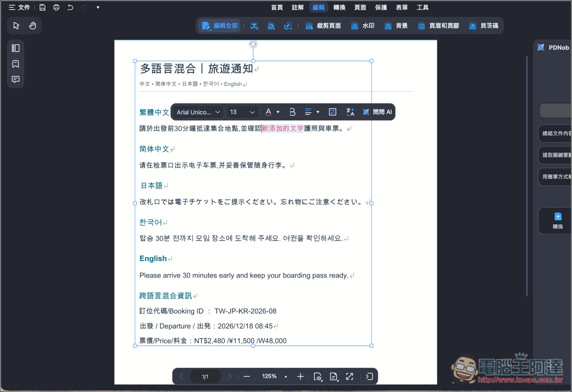This screenshot has height=392, width=572.
Task: Open the bookmarks side panel
Action: tap(16, 64)
